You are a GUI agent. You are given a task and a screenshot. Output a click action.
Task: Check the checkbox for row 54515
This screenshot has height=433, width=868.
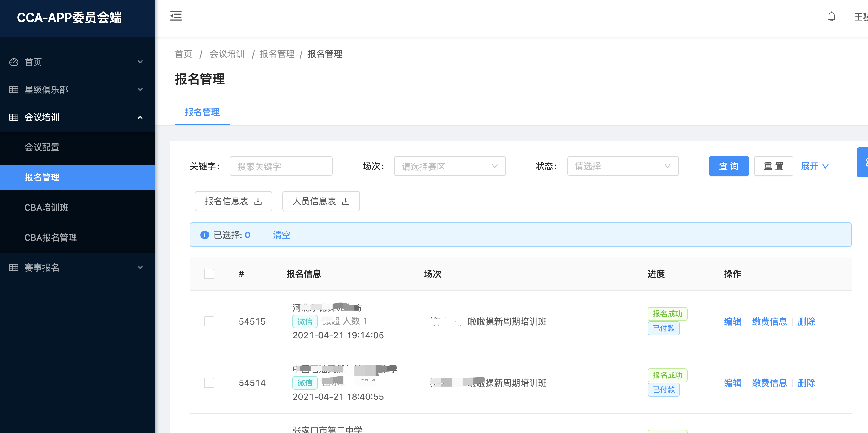click(209, 321)
